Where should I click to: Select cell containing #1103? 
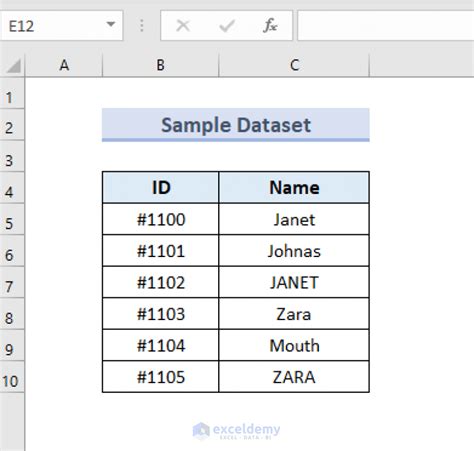click(x=161, y=314)
